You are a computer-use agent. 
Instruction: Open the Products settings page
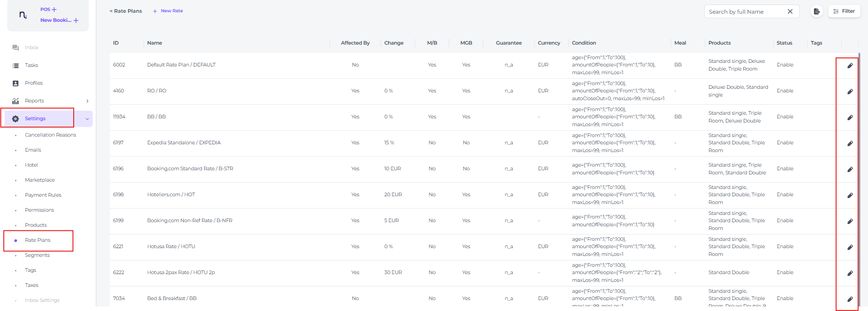click(x=36, y=225)
